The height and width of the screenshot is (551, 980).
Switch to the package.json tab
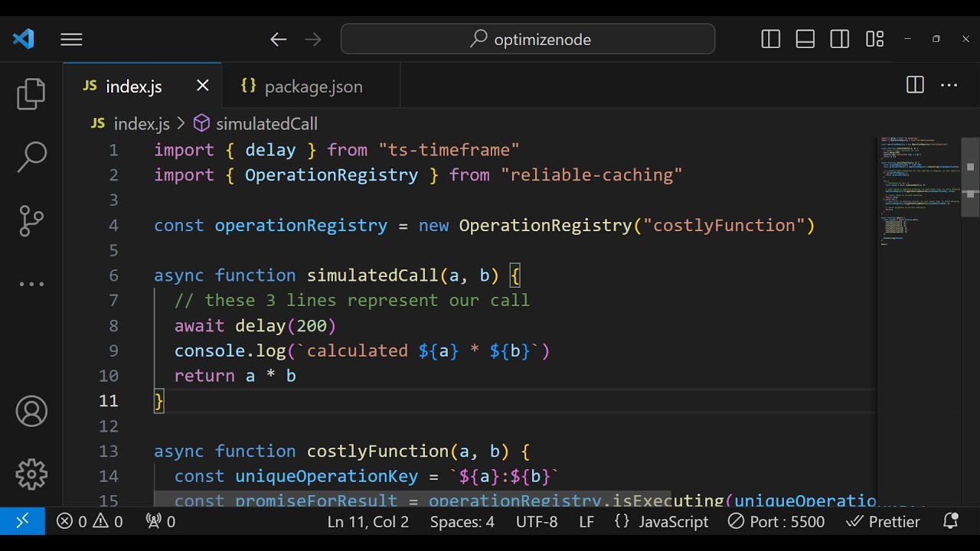312,86
